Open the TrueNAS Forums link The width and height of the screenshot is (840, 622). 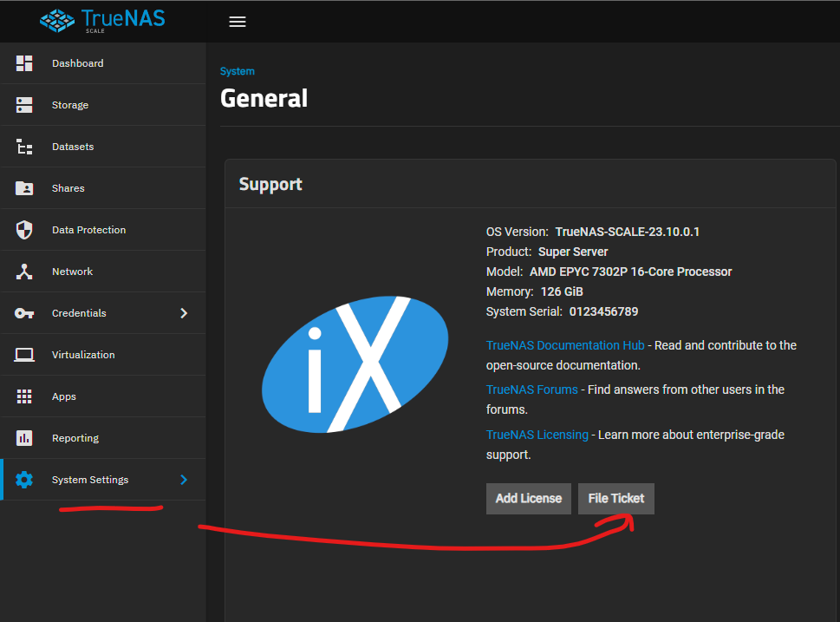[x=532, y=390]
